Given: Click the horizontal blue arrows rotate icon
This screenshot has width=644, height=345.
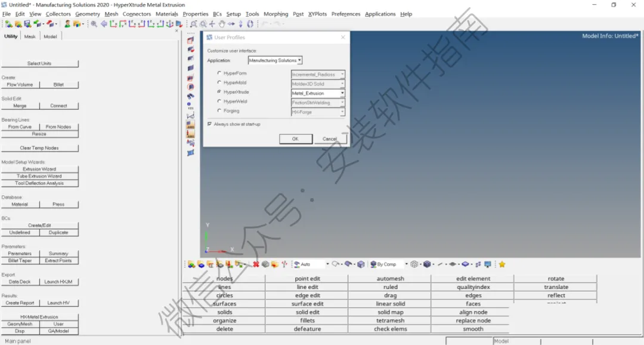Looking at the screenshot, I should click(231, 24).
